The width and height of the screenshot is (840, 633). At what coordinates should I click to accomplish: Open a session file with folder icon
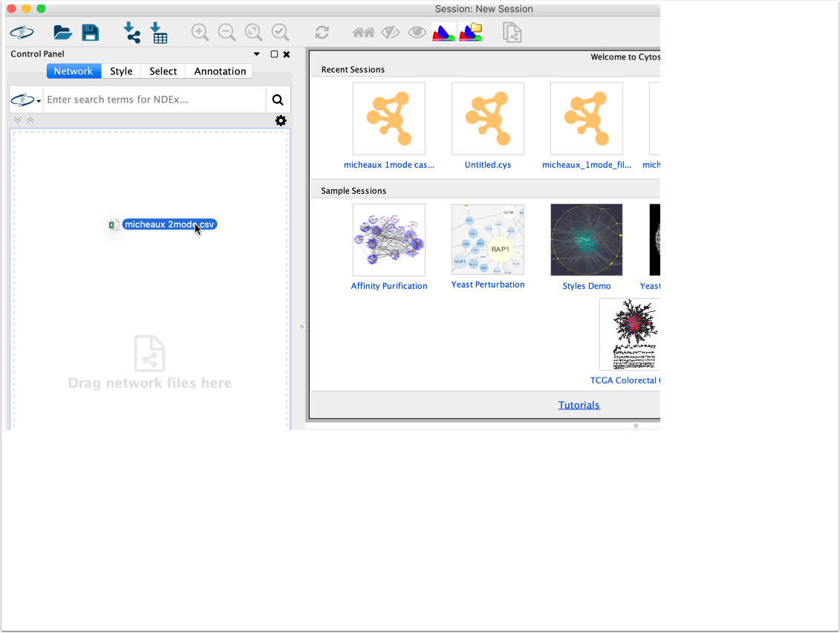coord(62,33)
